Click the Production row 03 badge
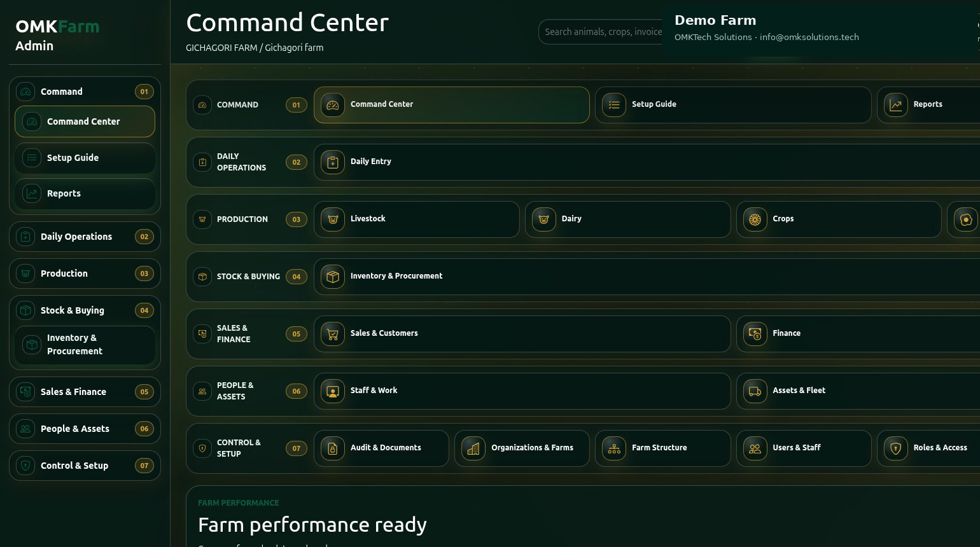Image resolution: width=980 pixels, height=547 pixels. point(297,219)
